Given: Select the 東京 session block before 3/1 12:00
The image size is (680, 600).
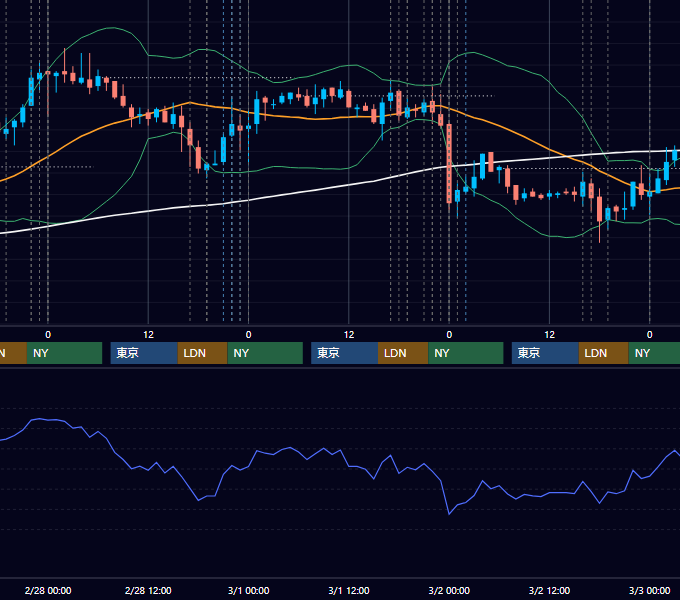Looking at the screenshot, I should [344, 353].
